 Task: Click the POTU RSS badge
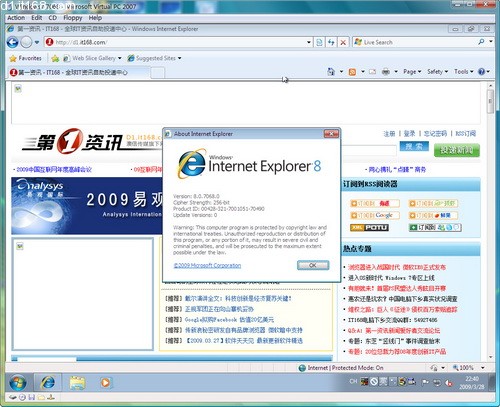click(369, 228)
